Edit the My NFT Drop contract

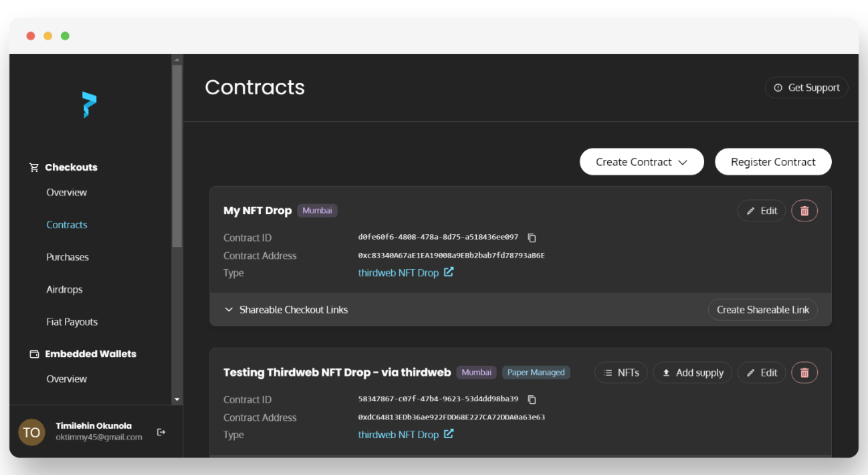(761, 211)
